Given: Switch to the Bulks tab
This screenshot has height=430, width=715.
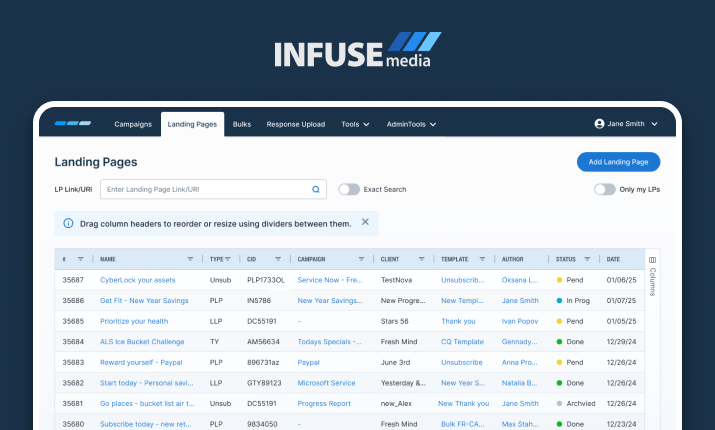Looking at the screenshot, I should (x=242, y=124).
